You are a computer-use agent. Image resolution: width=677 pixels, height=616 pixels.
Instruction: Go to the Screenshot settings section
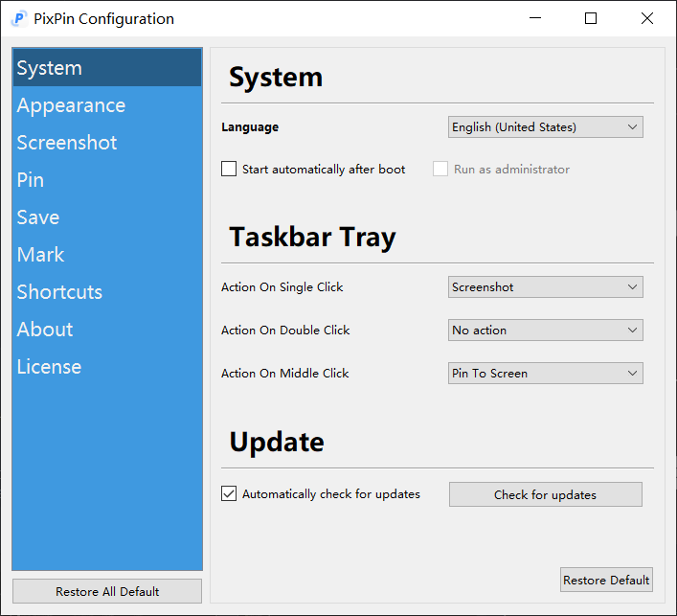click(x=107, y=143)
